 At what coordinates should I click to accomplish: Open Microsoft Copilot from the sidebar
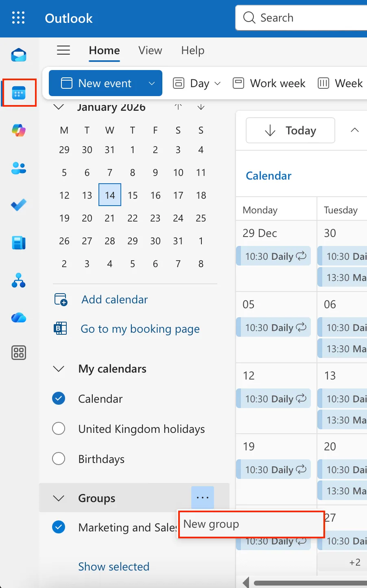(18, 130)
